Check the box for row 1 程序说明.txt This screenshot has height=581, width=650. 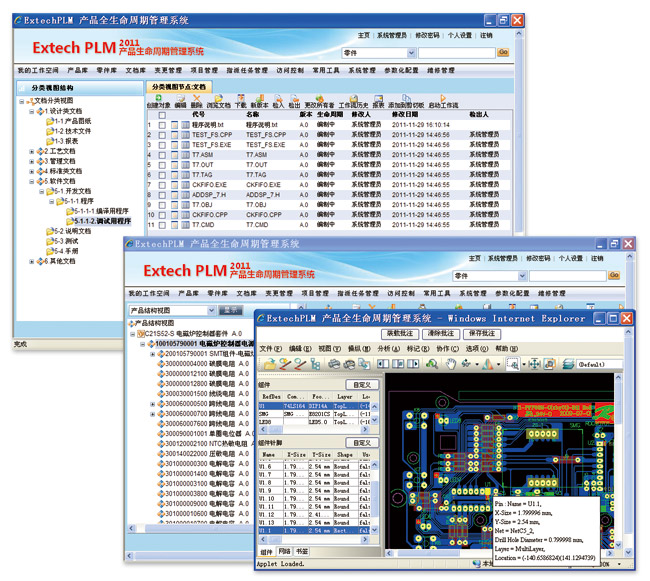162,125
